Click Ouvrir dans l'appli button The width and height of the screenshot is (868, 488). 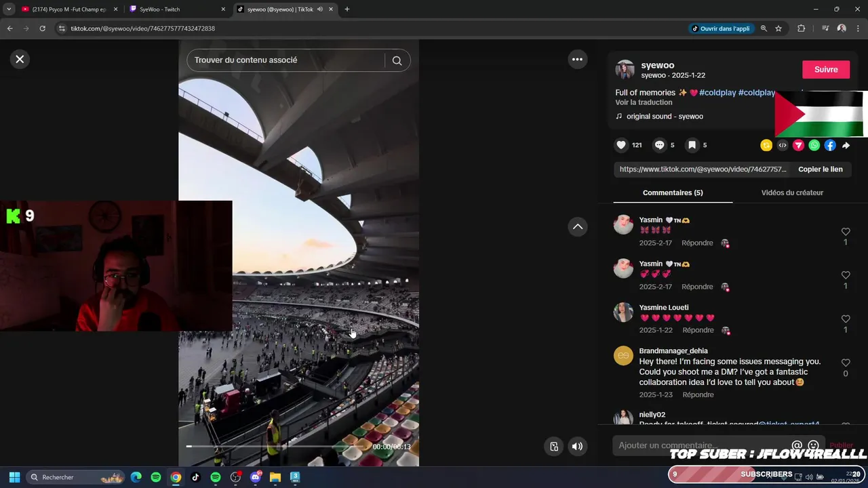pyautogui.click(x=720, y=28)
